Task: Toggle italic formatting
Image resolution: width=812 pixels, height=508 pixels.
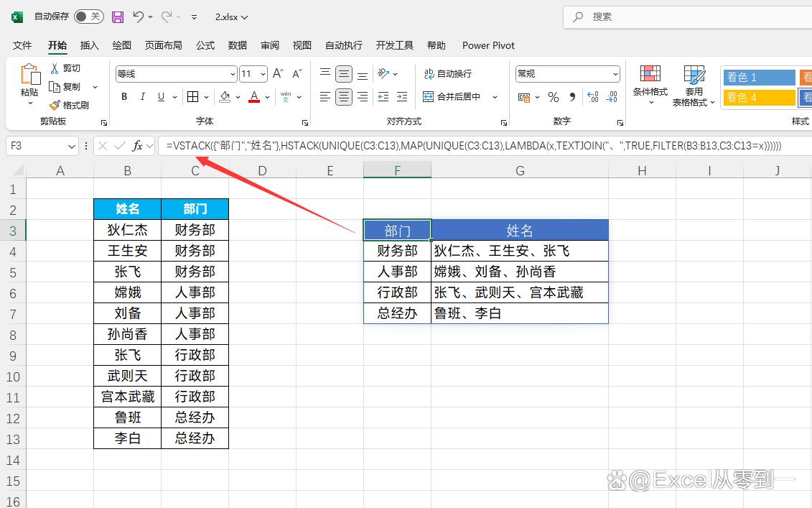Action: click(x=142, y=97)
